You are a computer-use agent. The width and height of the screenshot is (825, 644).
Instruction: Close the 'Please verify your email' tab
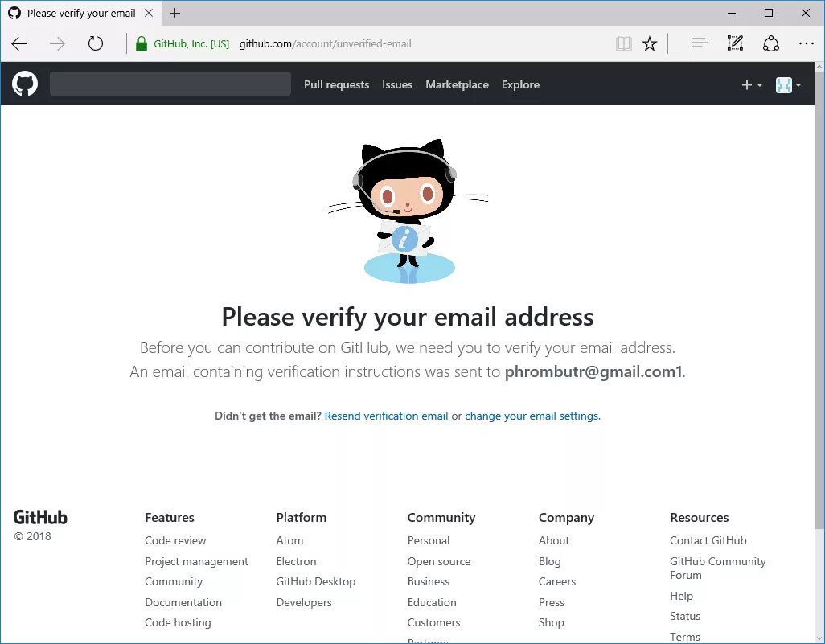click(x=149, y=13)
